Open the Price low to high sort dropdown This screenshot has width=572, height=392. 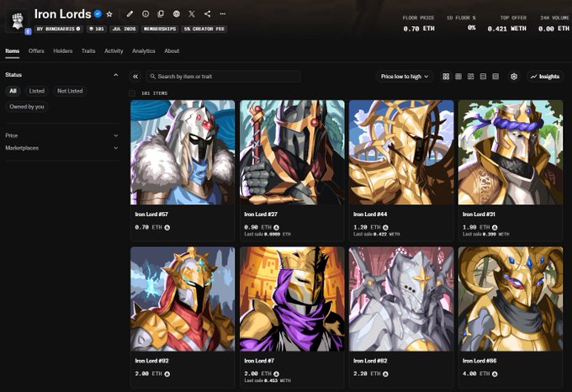405,77
